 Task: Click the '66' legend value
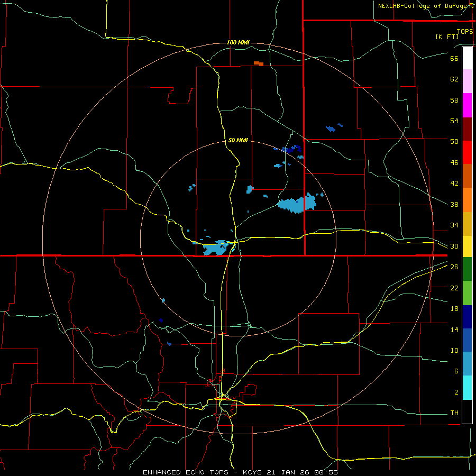[454, 58]
